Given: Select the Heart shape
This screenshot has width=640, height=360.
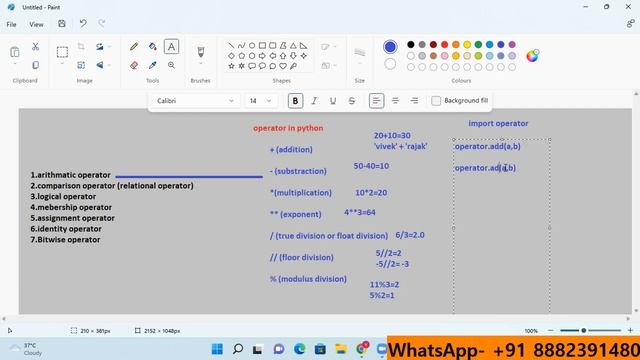Looking at the screenshot, I should 283,66.
